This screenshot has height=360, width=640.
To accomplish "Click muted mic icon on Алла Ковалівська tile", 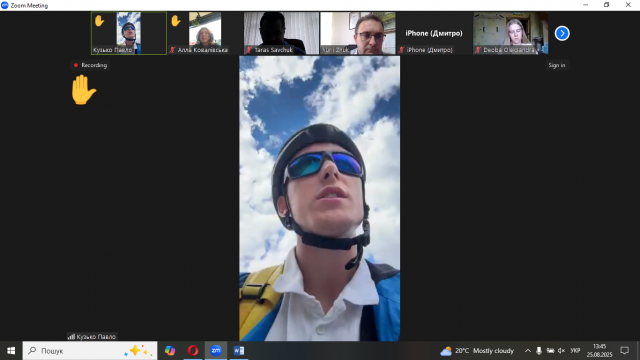I will (x=172, y=50).
